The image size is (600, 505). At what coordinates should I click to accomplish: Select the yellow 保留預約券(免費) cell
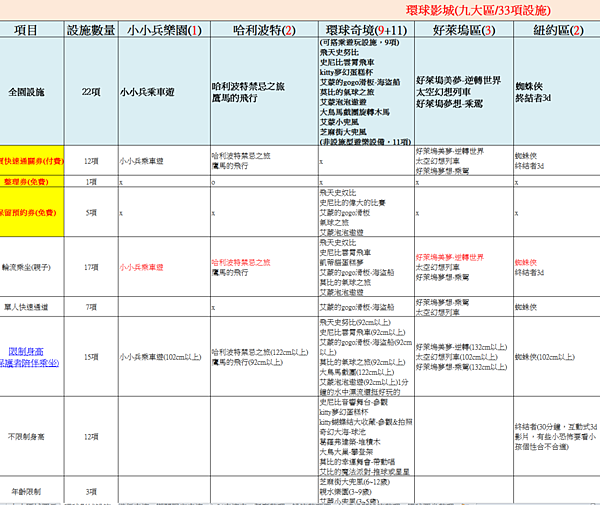point(32,212)
